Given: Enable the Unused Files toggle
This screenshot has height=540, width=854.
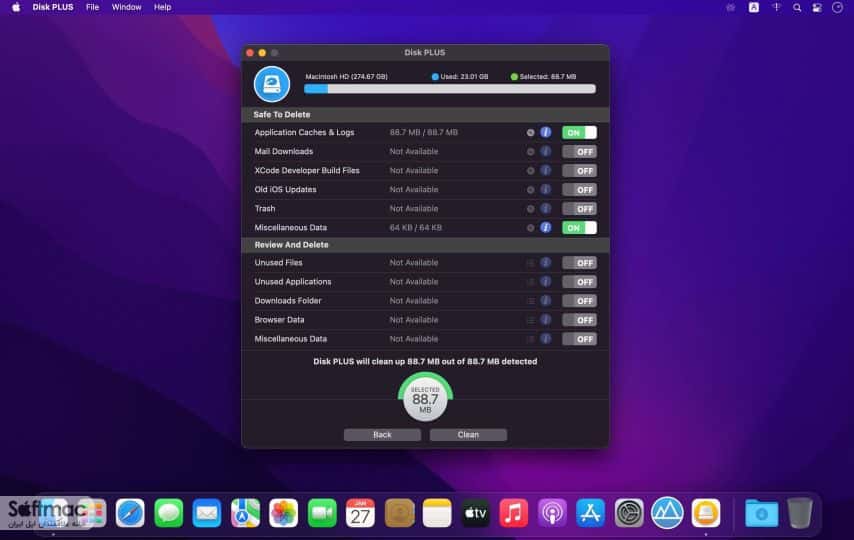Looking at the screenshot, I should tap(580, 263).
